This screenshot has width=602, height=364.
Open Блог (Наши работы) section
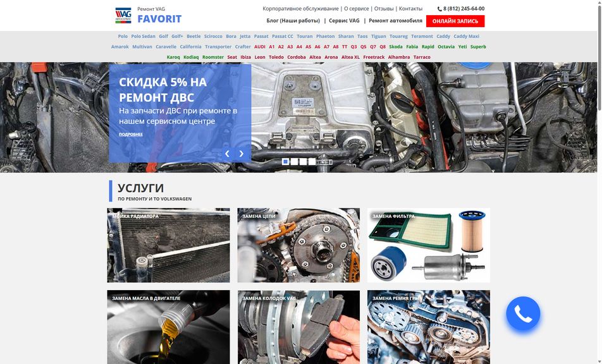293,21
